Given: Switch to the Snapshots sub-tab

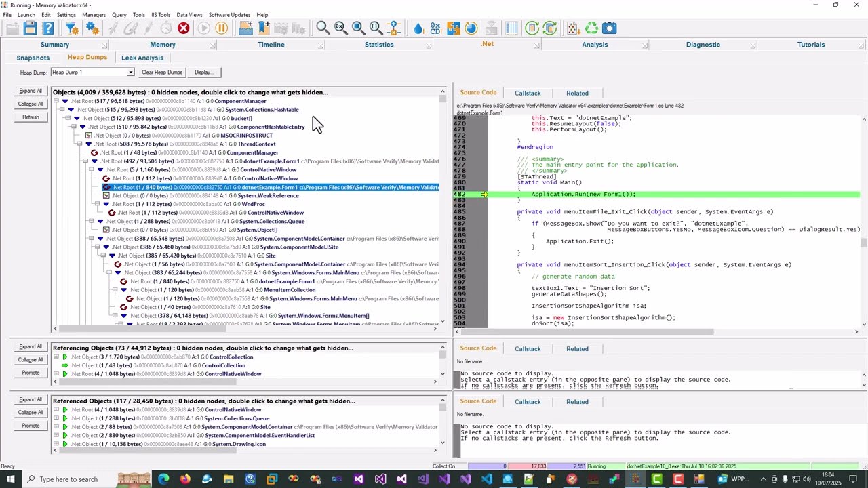Looking at the screenshot, I should click(x=33, y=58).
